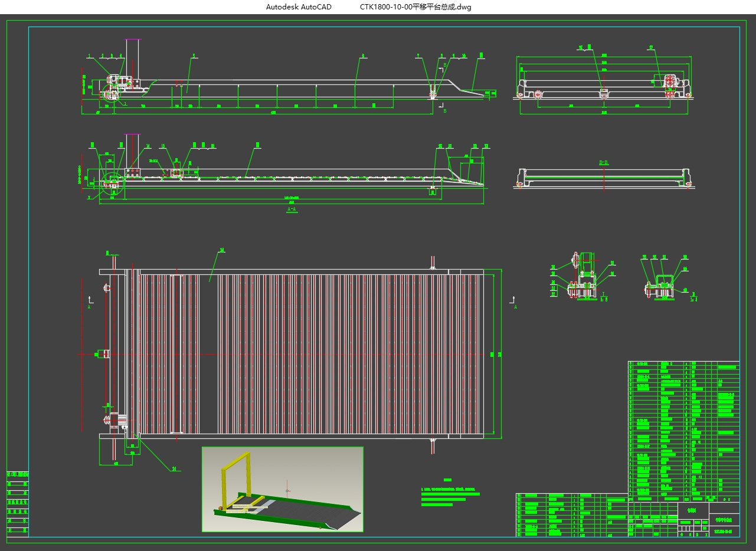This screenshot has height=551, width=756.
Task: Click callout number 14 in A-A section view
Action: pyautogui.click(x=148, y=146)
